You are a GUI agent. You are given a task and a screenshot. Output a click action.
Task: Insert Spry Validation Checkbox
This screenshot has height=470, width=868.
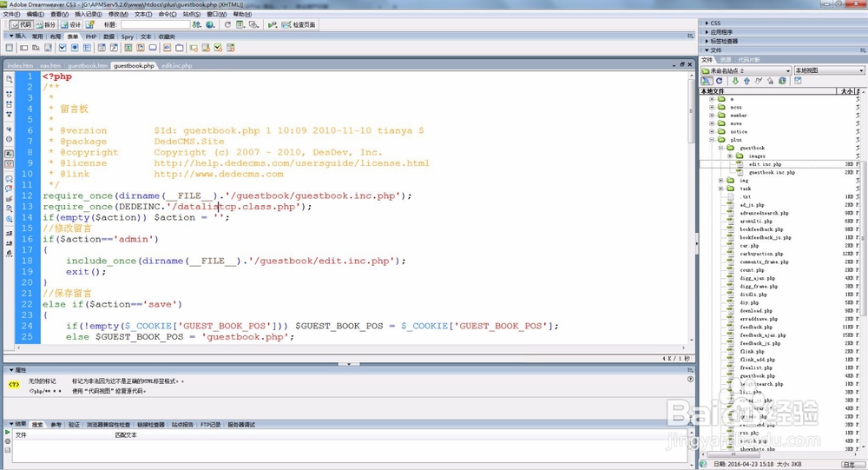pyautogui.click(x=218, y=49)
